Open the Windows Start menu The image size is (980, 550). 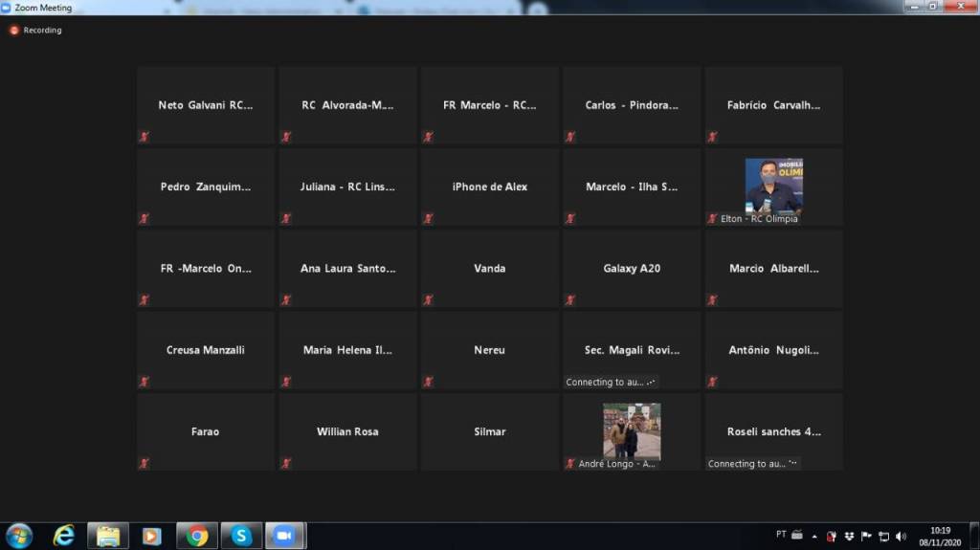click(19, 536)
